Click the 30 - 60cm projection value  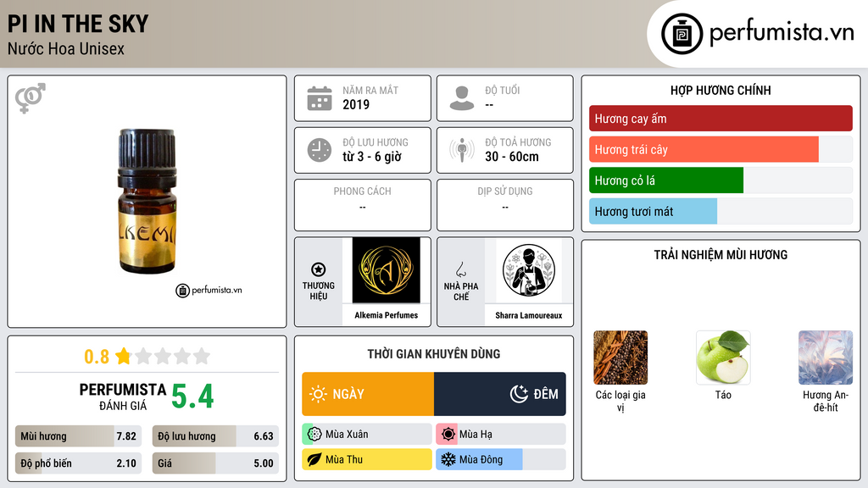point(512,157)
